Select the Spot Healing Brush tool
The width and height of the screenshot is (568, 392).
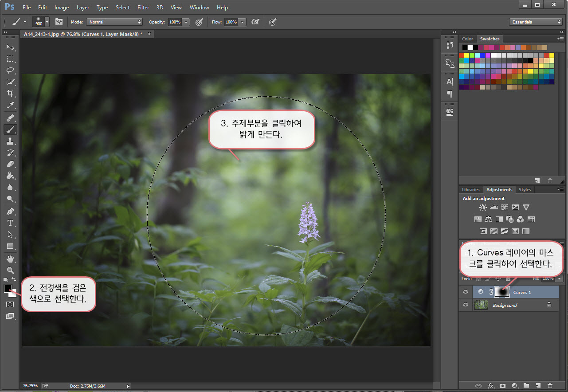[x=10, y=118]
